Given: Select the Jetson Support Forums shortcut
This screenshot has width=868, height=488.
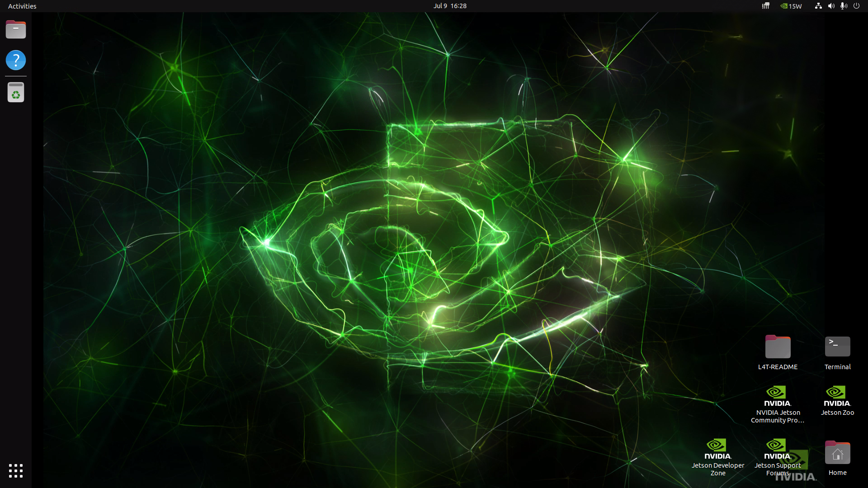Looking at the screenshot, I should pyautogui.click(x=778, y=457).
